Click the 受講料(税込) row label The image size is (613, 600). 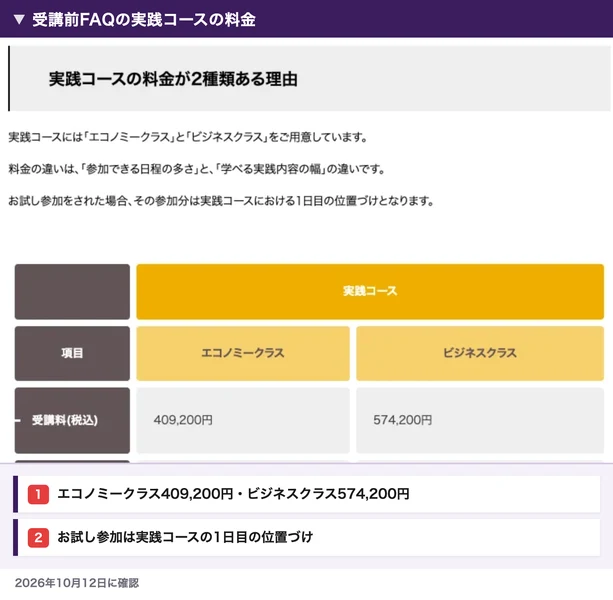tap(72, 420)
